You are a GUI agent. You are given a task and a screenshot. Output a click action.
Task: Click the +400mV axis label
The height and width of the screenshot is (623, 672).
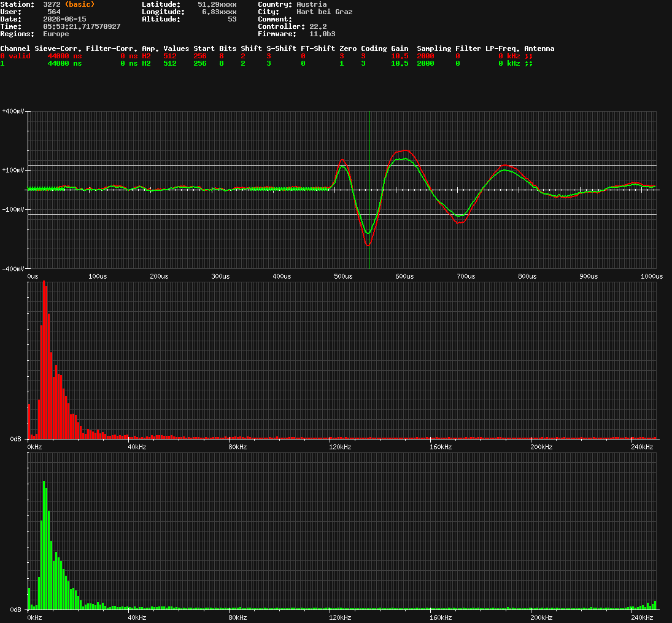pos(13,111)
